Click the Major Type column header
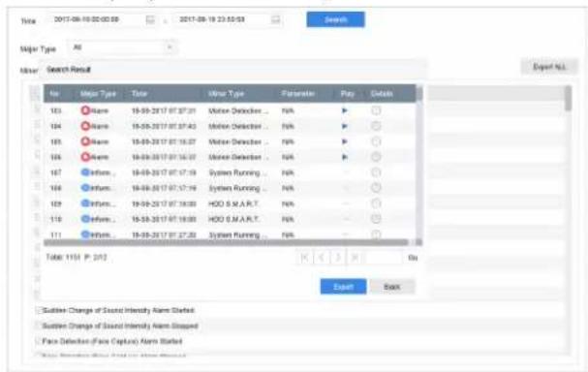Image resolution: width=588 pixels, height=372 pixels. pos(98,94)
